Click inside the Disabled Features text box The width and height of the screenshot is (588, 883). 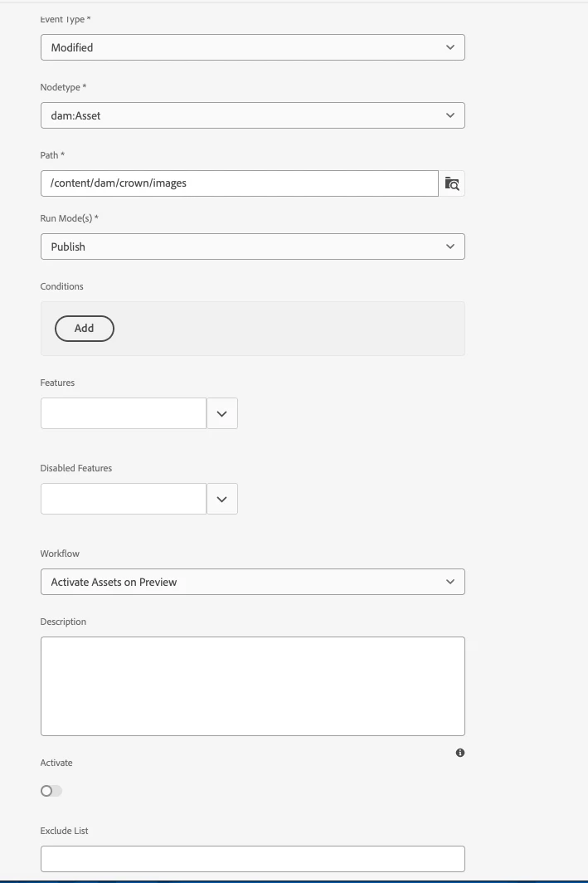(124, 499)
